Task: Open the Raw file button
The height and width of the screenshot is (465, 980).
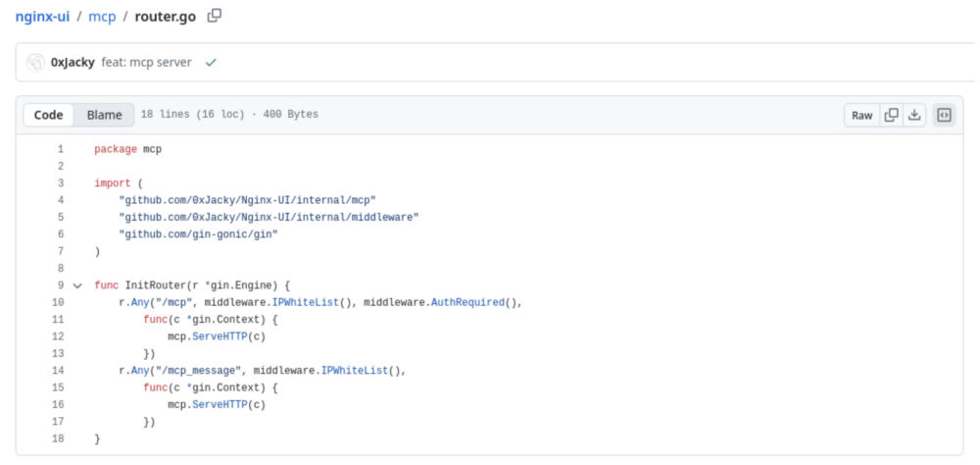Action: (x=861, y=115)
